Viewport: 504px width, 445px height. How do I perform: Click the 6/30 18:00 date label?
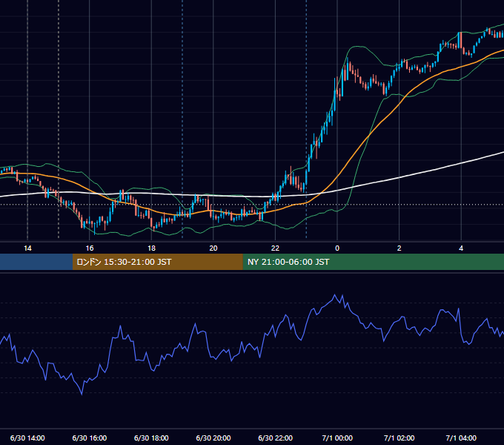[x=151, y=438]
